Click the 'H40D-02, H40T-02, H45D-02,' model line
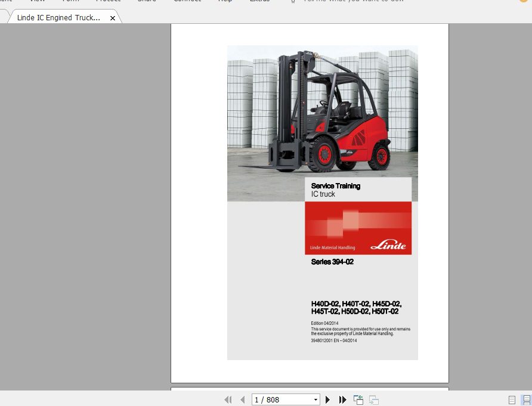The image size is (532, 406). click(356, 304)
